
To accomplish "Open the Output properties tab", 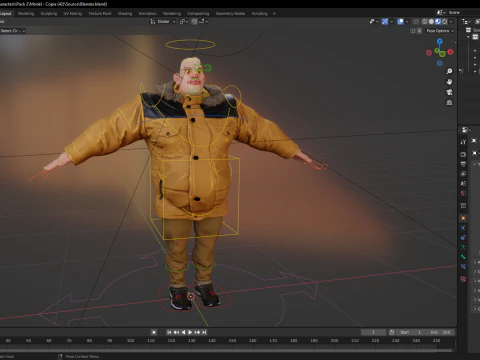I will (x=463, y=164).
